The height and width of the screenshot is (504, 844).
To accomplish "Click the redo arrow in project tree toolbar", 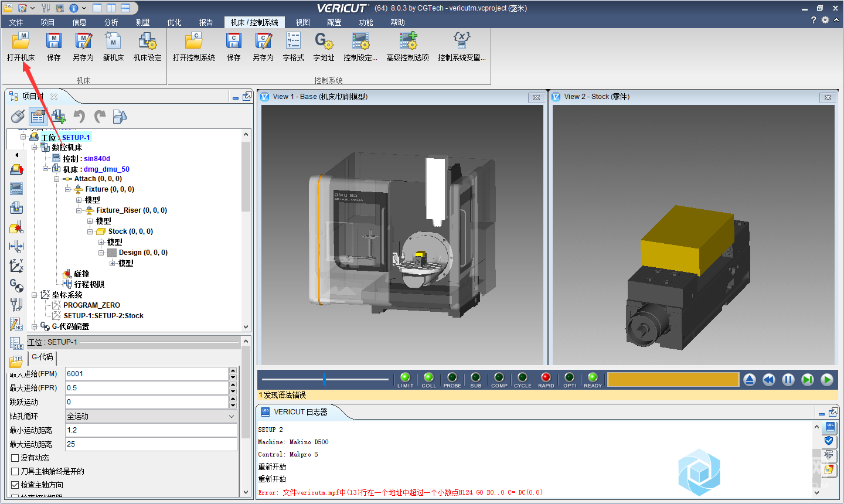I will point(100,117).
